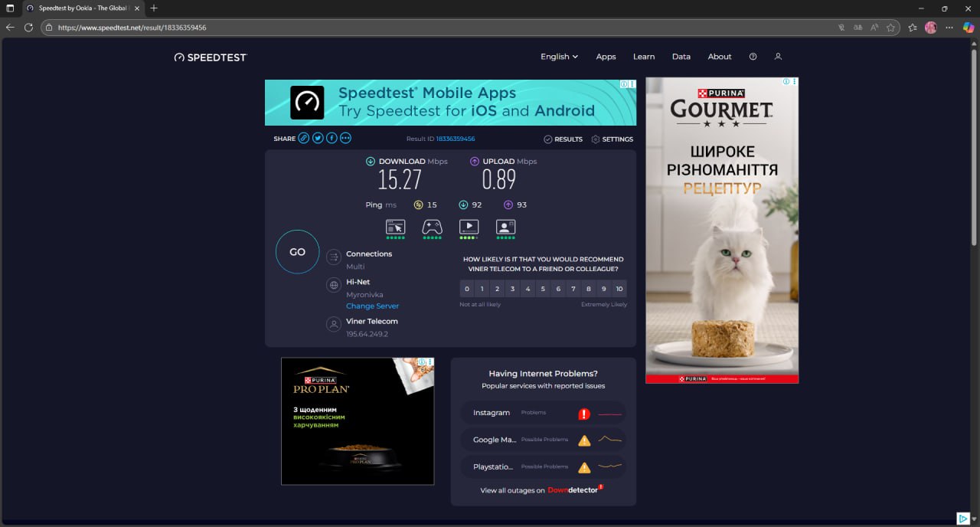Close the Speedtest Mobile Apps banner ad
980x527 pixels.
(x=632, y=83)
